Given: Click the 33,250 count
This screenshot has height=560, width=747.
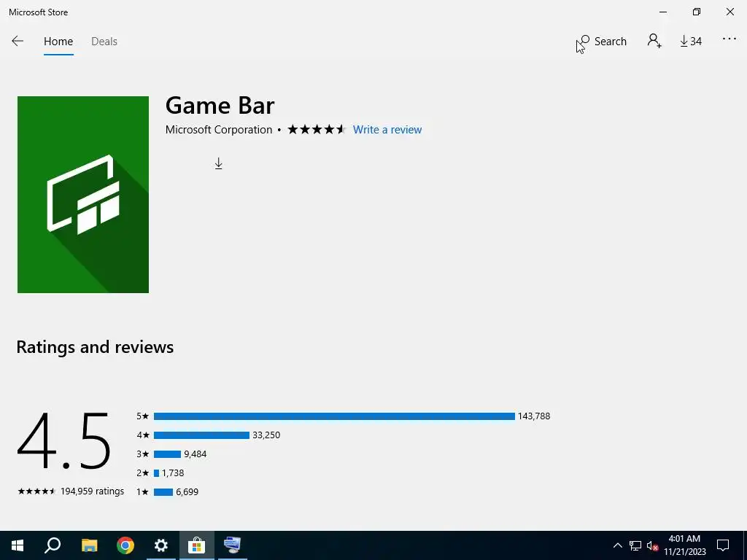Looking at the screenshot, I should click(266, 435).
